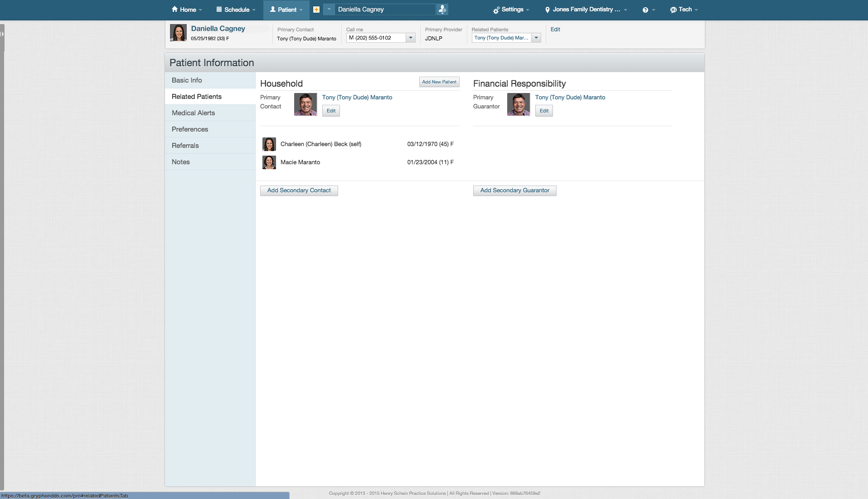This screenshot has width=868, height=499.
Task: Click Macie Maranto's avatar icon
Action: point(269,162)
